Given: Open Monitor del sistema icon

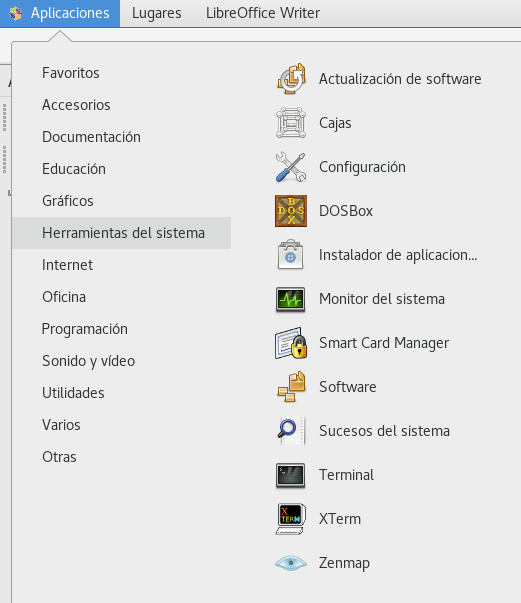Looking at the screenshot, I should click(x=291, y=299).
